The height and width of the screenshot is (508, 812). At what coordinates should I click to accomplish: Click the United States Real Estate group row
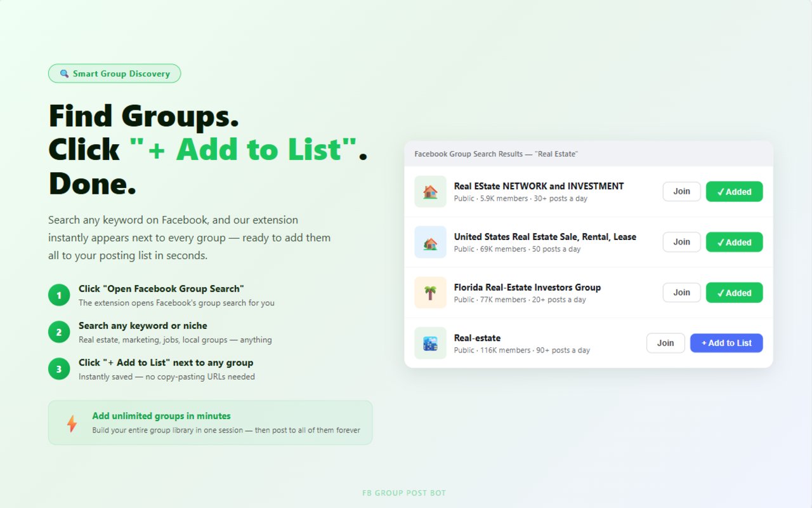(546, 242)
